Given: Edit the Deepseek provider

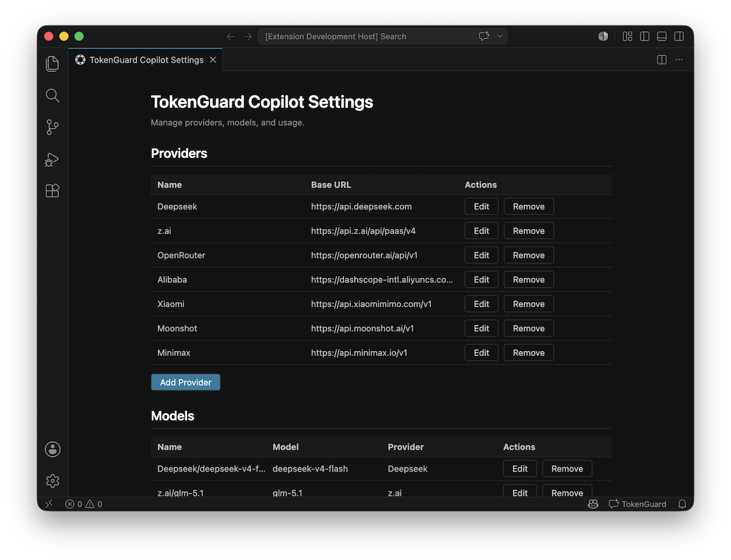Looking at the screenshot, I should pos(481,207).
